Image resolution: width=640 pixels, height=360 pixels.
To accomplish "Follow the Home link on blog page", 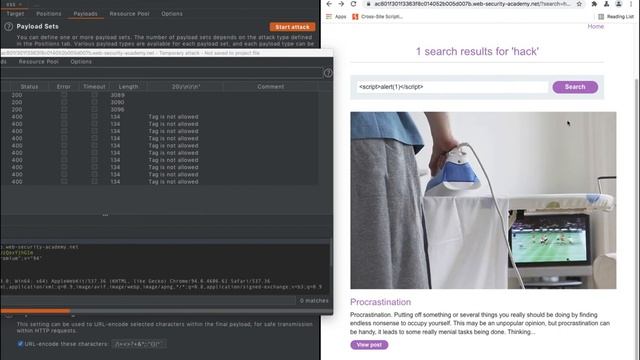I will click(596, 27).
